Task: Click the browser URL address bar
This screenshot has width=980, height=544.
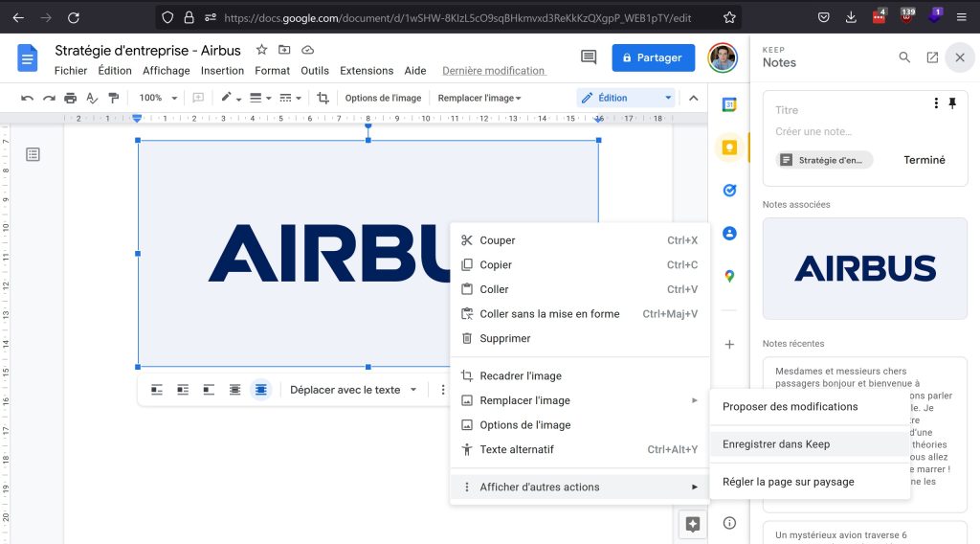Action: pos(457,17)
